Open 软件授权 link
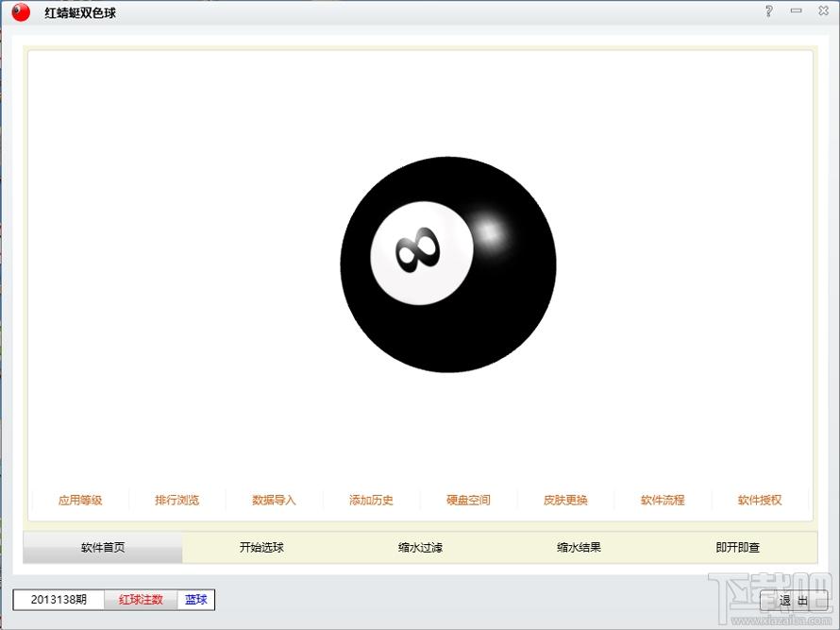The width and height of the screenshot is (840, 630). pyautogui.click(x=760, y=501)
